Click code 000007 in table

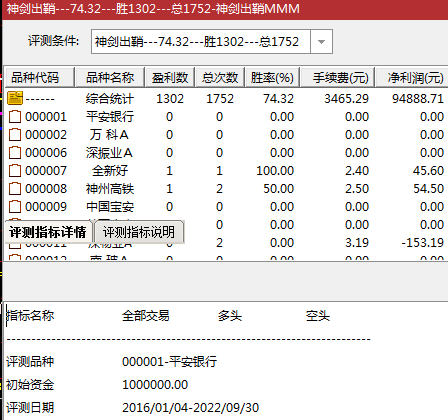click(46, 171)
